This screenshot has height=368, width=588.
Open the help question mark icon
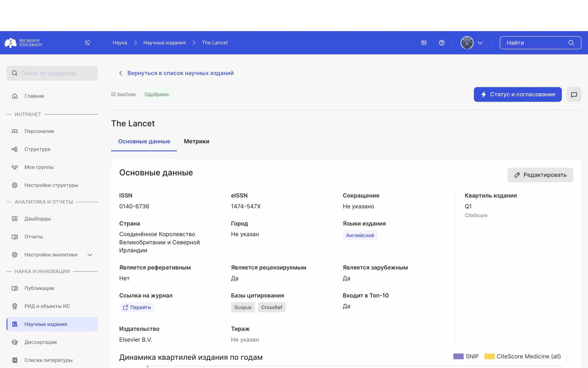[442, 43]
